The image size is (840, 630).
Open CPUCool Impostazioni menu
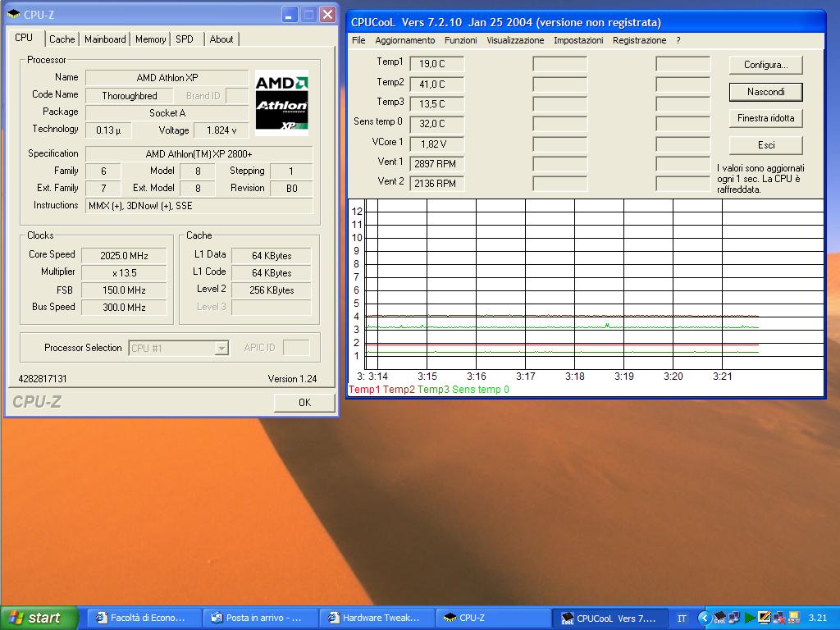point(578,40)
